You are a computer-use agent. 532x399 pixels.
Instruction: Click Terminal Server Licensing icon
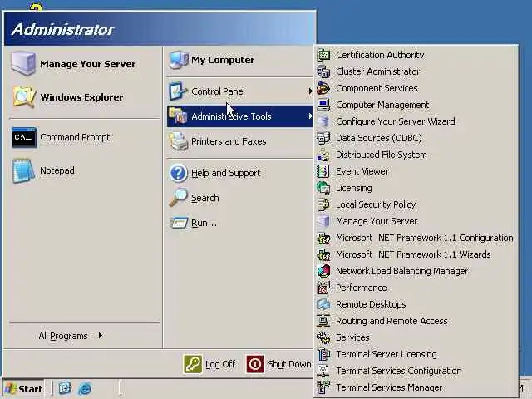coord(323,354)
